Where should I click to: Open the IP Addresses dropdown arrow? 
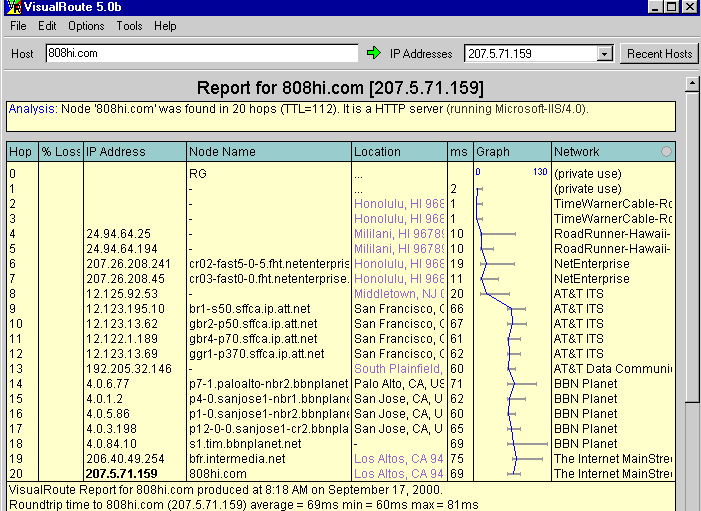(x=604, y=54)
